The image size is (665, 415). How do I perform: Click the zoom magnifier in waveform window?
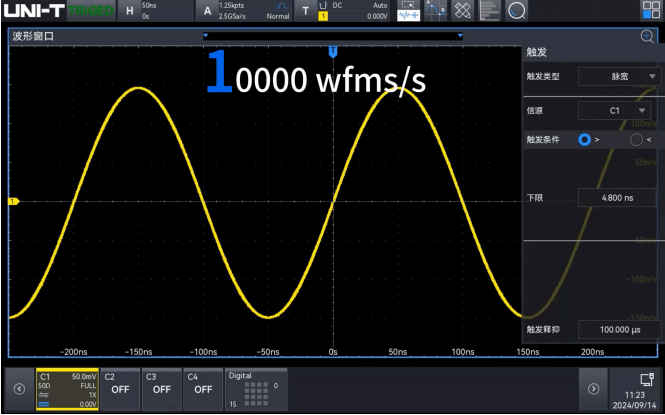pyautogui.click(x=647, y=36)
